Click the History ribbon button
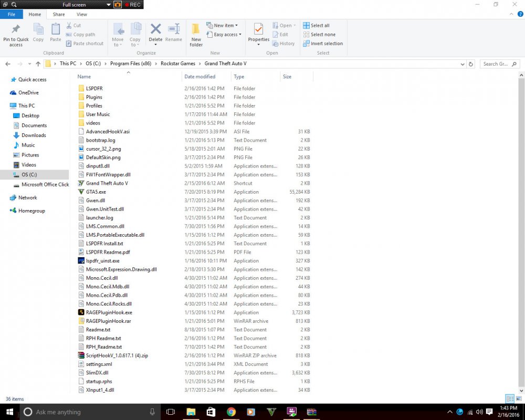 (283, 44)
